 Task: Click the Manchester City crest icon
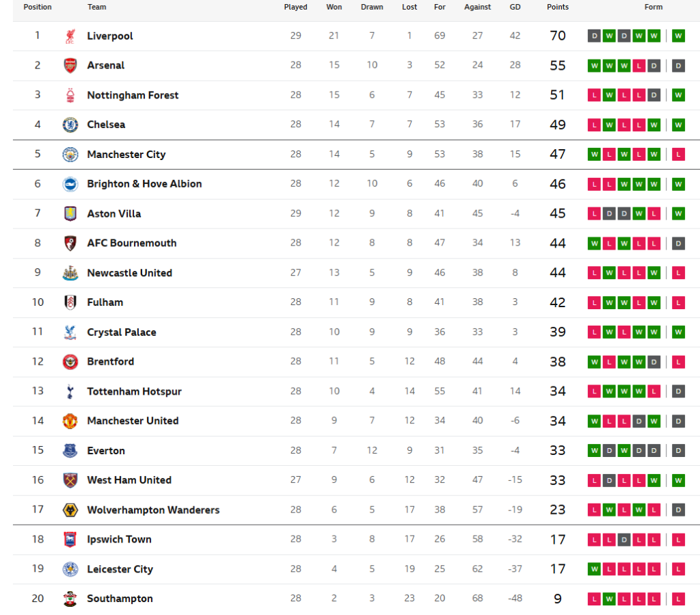point(70,155)
